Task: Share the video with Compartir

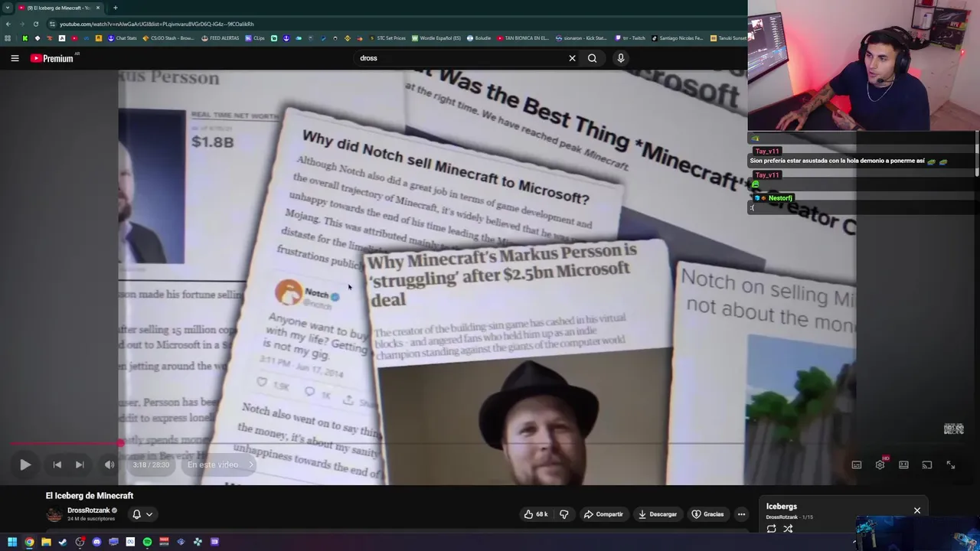Action: (603, 514)
